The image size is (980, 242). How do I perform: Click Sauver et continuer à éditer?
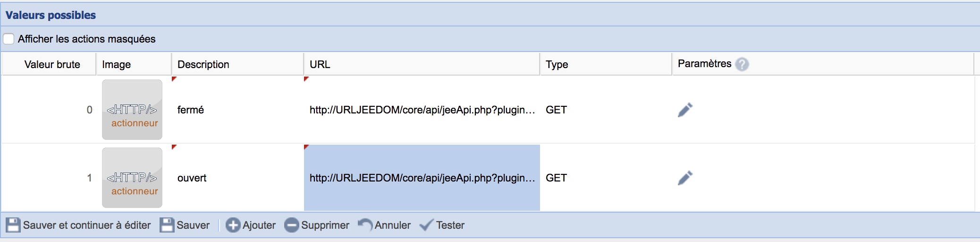78,225
